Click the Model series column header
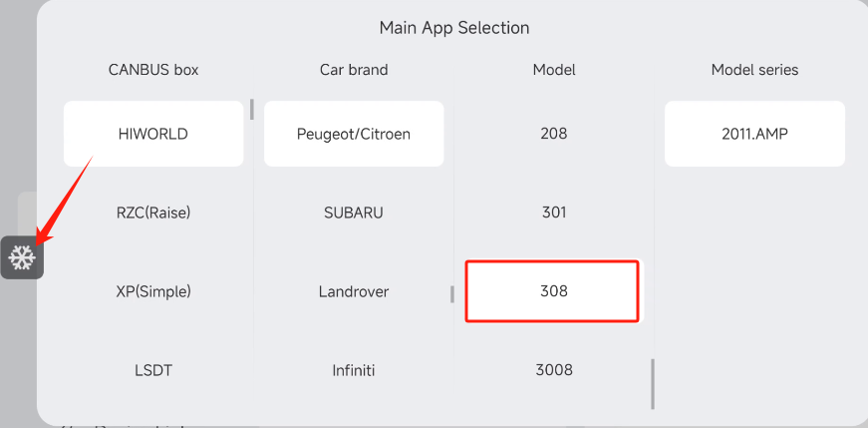The height and width of the screenshot is (428, 868). tap(754, 70)
